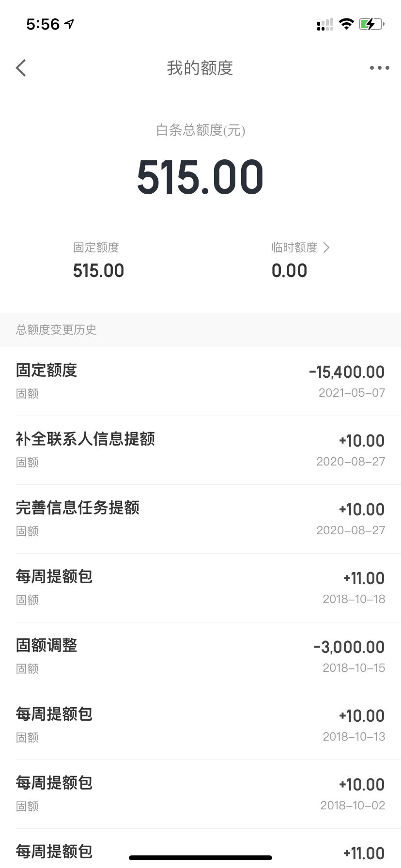Select 每周提额包 entry dated 2018-10-13

pyautogui.click(x=200, y=725)
